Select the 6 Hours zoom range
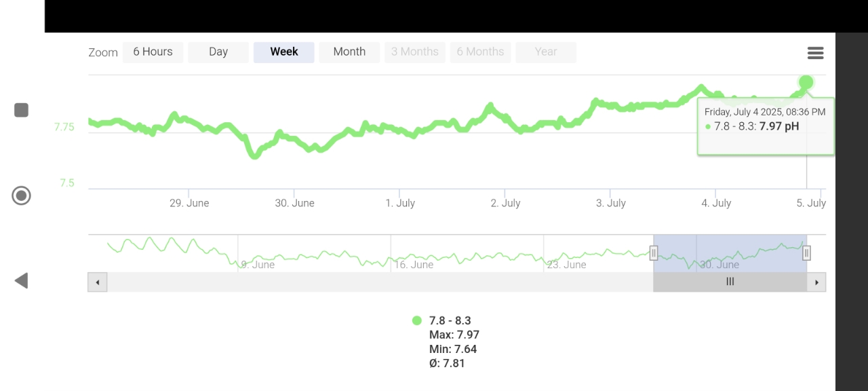 pyautogui.click(x=153, y=52)
